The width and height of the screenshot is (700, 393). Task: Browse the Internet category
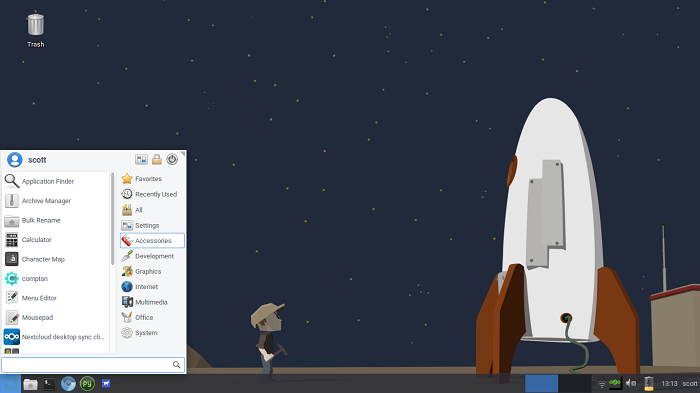152,287
